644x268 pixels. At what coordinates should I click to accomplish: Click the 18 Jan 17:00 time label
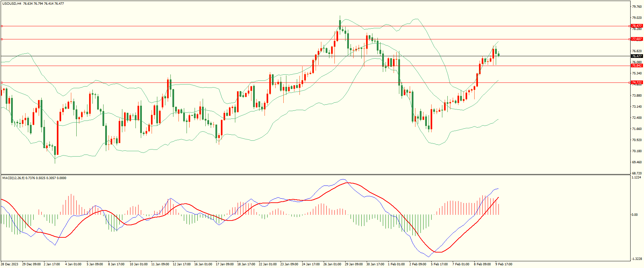[246, 264]
